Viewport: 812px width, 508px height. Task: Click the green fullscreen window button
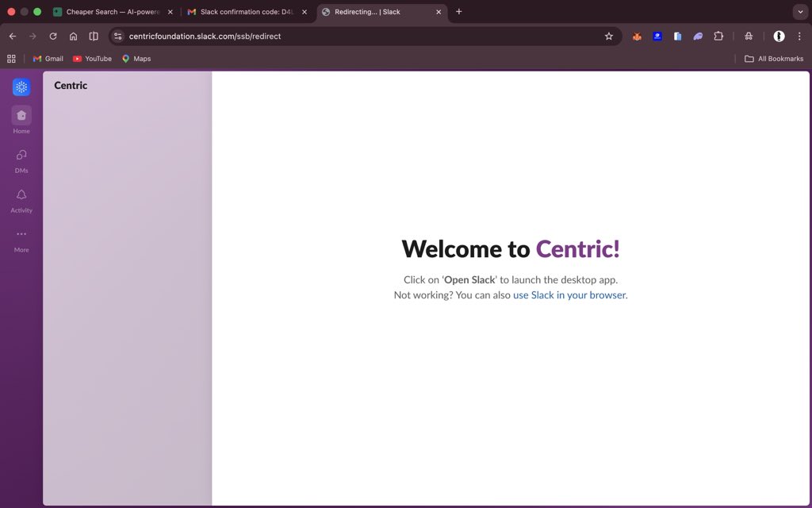(37, 11)
